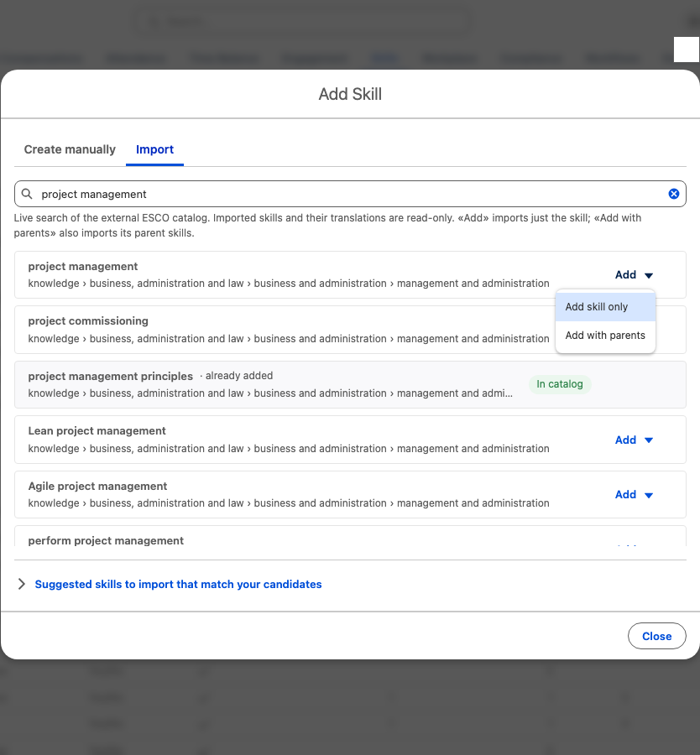Click the In catalog badge
This screenshot has width=700, height=755.
(x=560, y=383)
